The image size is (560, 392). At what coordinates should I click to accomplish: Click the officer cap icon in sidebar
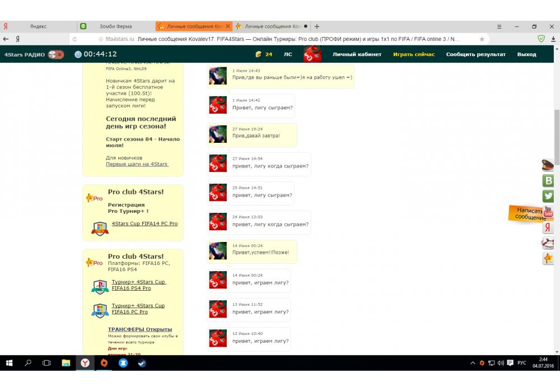(x=548, y=165)
